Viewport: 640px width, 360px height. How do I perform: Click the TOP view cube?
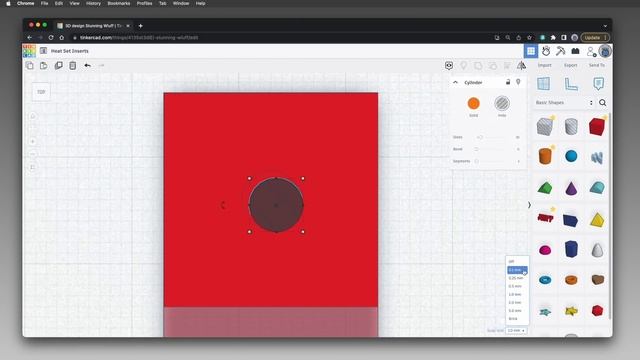[x=41, y=92]
